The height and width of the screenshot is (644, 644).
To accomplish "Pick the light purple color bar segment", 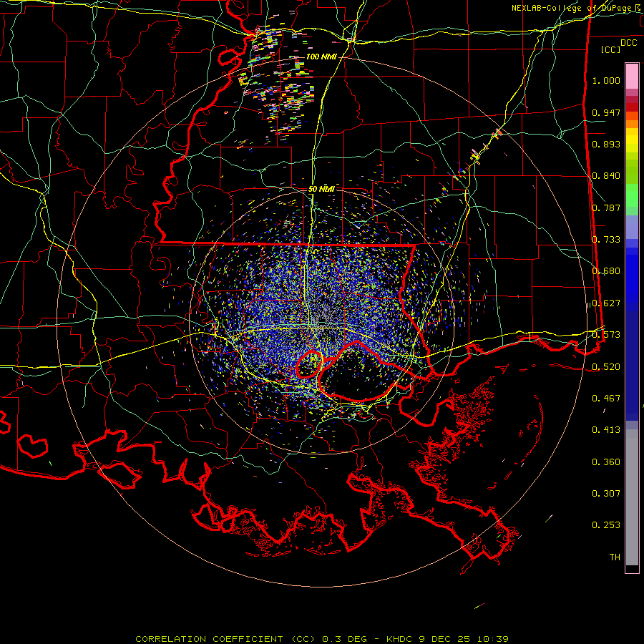I will (632, 227).
